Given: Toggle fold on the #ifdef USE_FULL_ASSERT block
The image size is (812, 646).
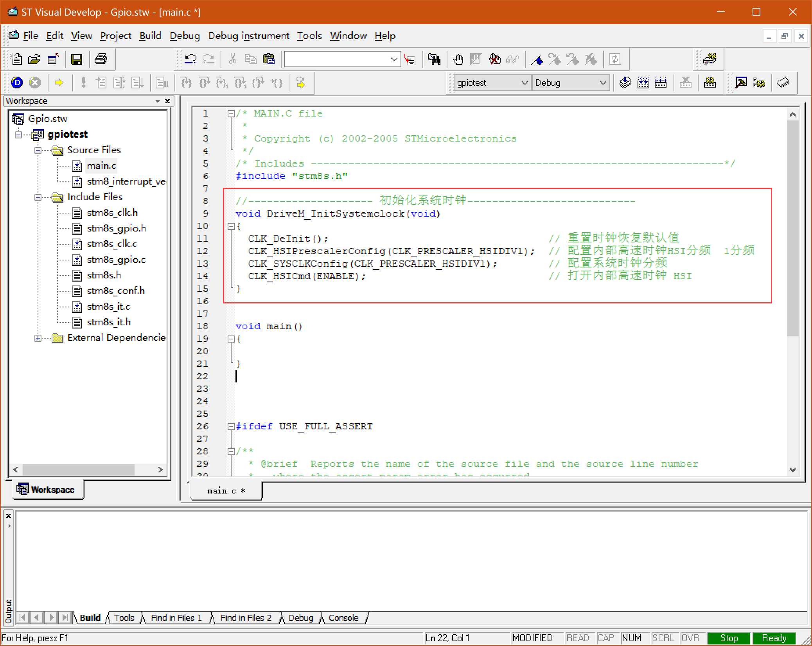Looking at the screenshot, I should (x=231, y=427).
